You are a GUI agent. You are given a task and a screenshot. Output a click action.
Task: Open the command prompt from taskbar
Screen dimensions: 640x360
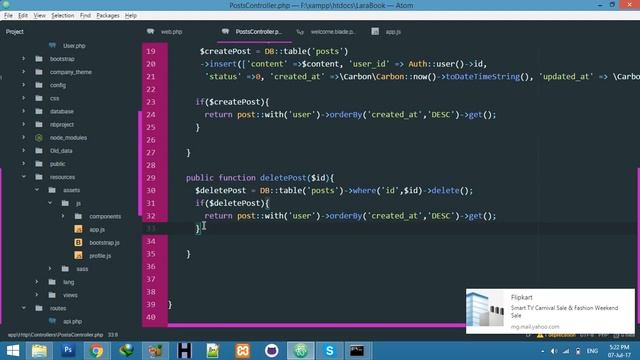357,351
